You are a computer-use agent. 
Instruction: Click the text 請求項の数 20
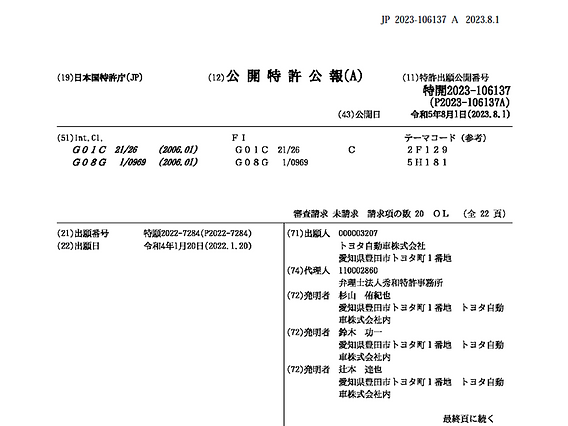click(x=396, y=214)
